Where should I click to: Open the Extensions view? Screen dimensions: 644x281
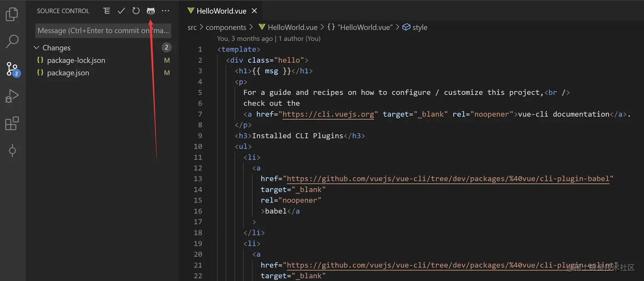tap(12, 123)
